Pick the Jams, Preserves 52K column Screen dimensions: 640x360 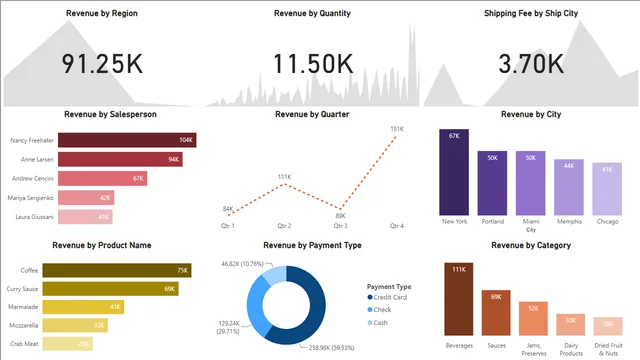tap(533, 319)
